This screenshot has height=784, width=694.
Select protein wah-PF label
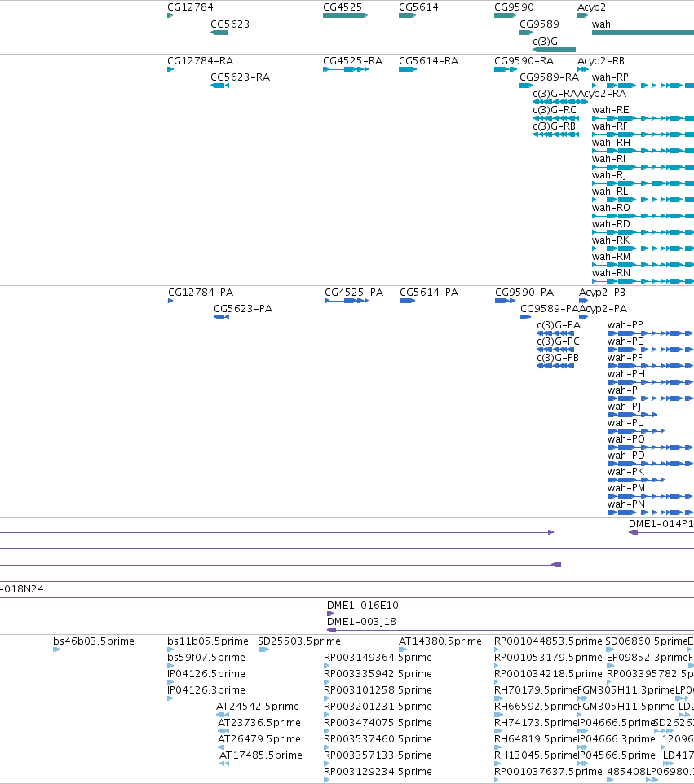[625, 358]
